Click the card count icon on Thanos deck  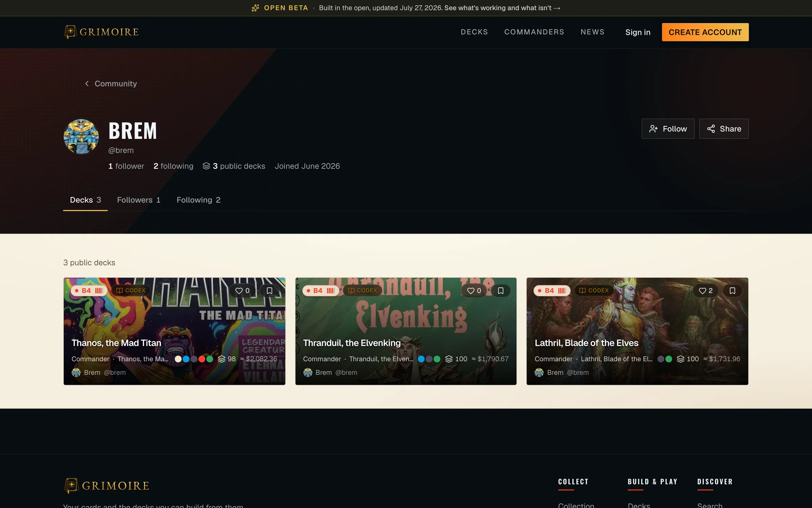click(222, 359)
